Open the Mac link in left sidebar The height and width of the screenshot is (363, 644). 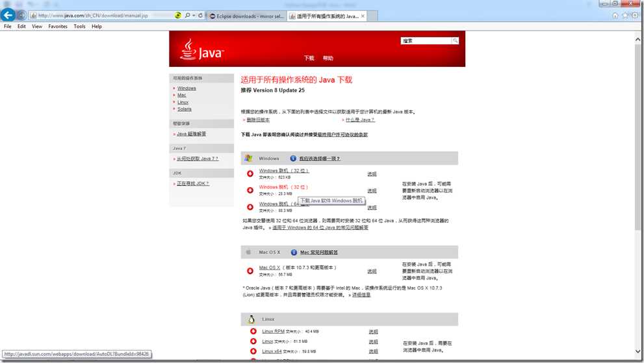click(181, 95)
